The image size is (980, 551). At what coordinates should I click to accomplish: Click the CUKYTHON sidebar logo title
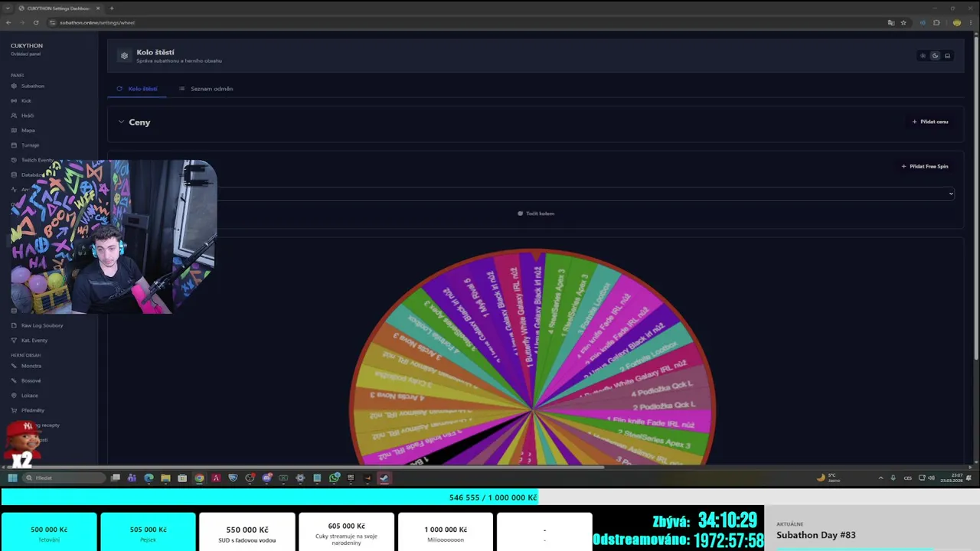pyautogui.click(x=27, y=46)
